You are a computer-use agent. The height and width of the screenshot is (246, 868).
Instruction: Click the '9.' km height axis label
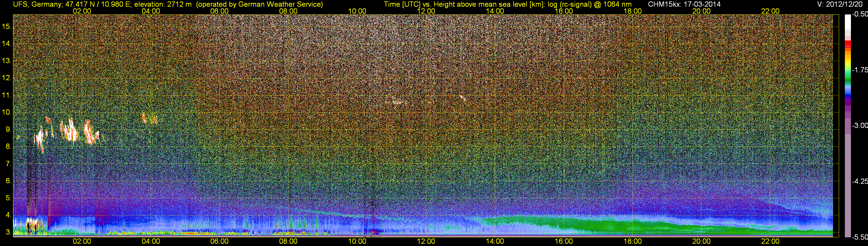click(x=9, y=129)
